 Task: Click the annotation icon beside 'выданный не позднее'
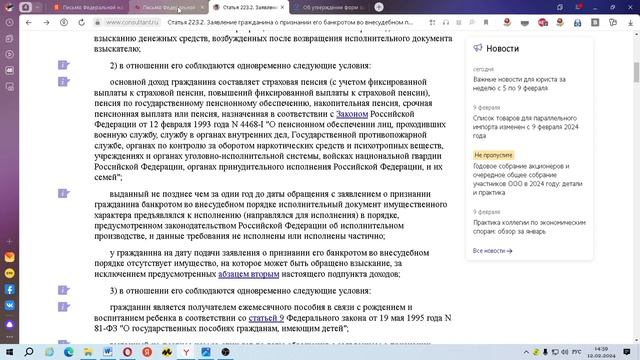click(x=63, y=193)
